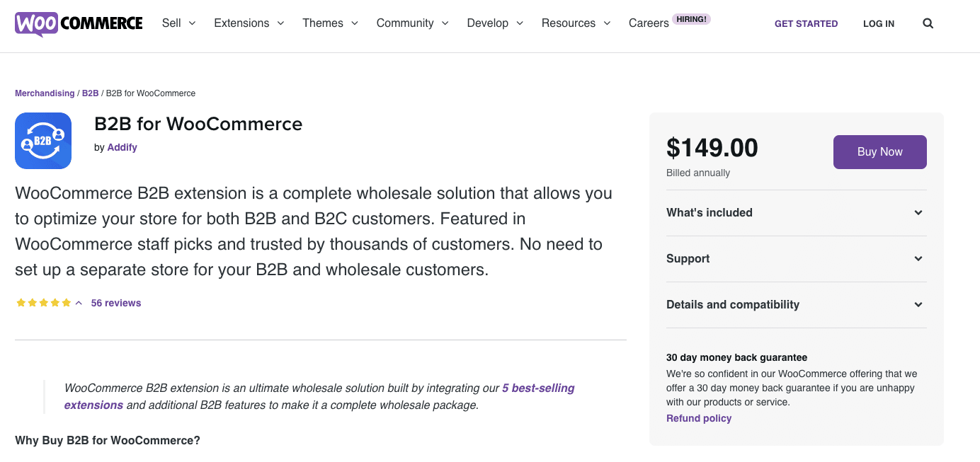This screenshot has height=462, width=980.
Task: Expand rating breakdown caret beside stars
Action: click(x=79, y=303)
